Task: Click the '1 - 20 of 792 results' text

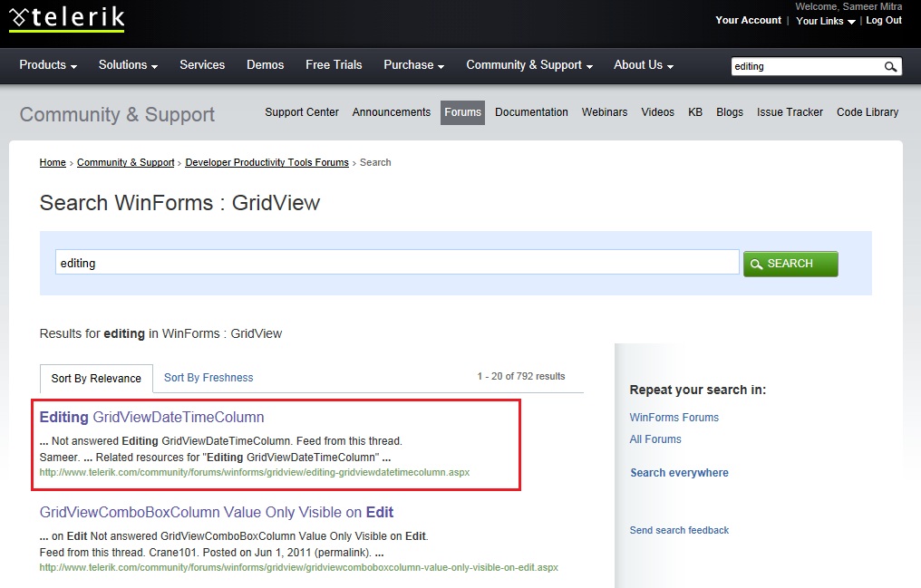Action: [x=521, y=376]
